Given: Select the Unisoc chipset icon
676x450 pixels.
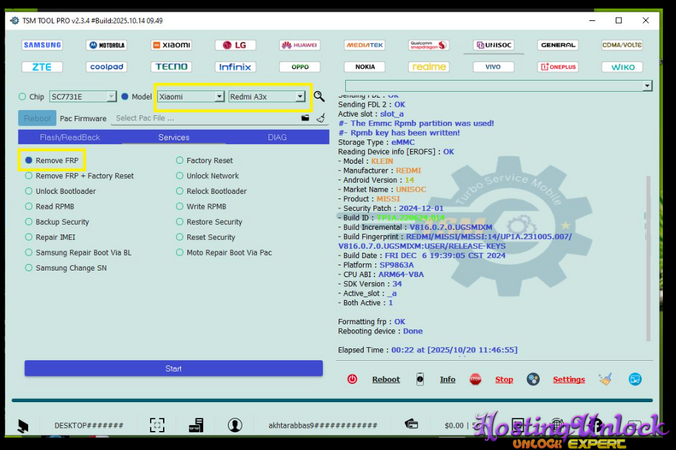Looking at the screenshot, I should point(493,45).
